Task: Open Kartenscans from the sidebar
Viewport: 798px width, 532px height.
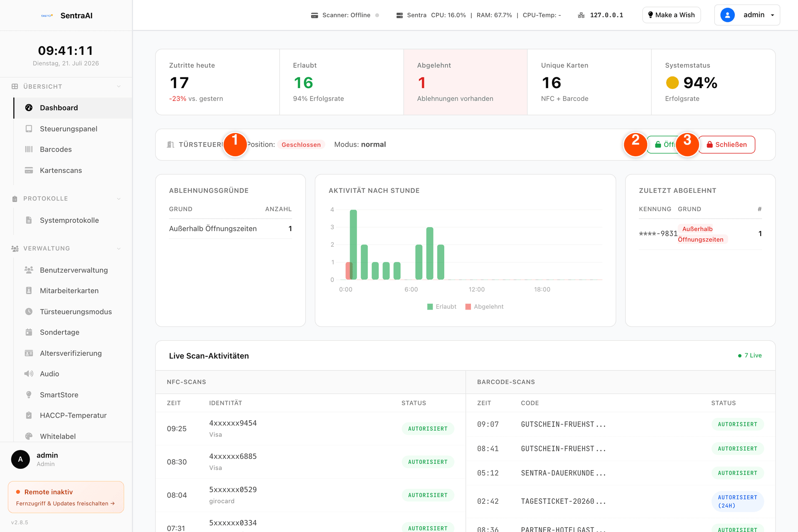Action: coord(73,170)
